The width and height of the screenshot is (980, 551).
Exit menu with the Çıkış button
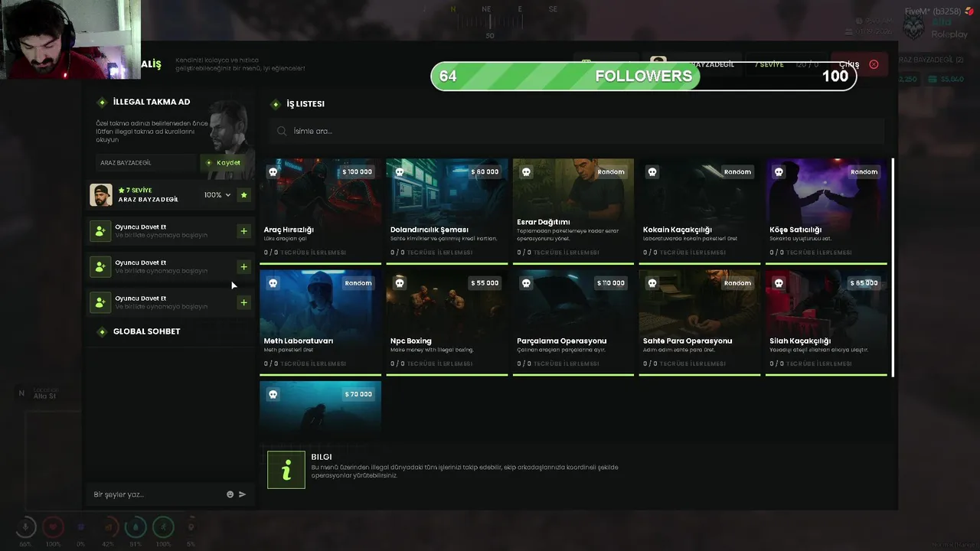click(x=860, y=64)
